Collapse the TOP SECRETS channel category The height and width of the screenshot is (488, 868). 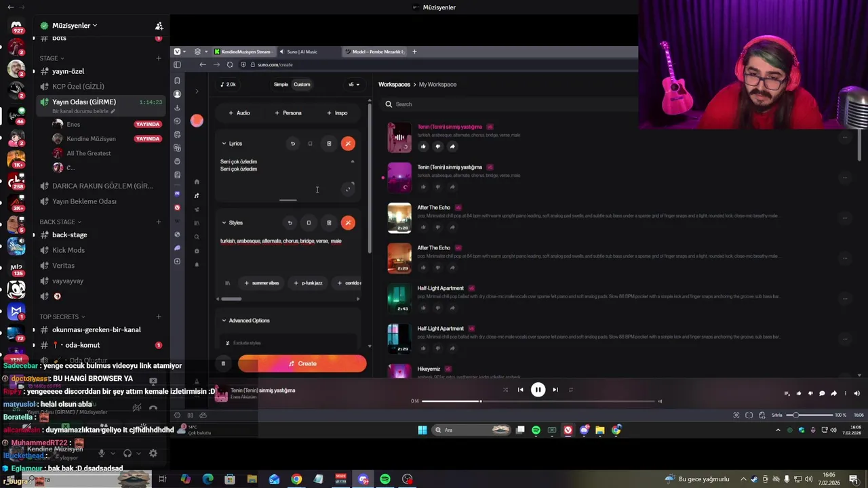click(62, 317)
